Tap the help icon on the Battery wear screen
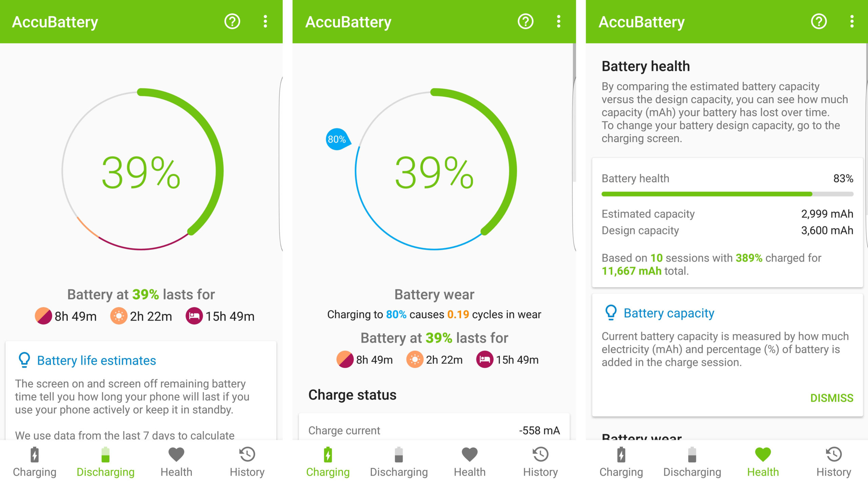The width and height of the screenshot is (868, 488). pyautogui.click(x=525, y=22)
